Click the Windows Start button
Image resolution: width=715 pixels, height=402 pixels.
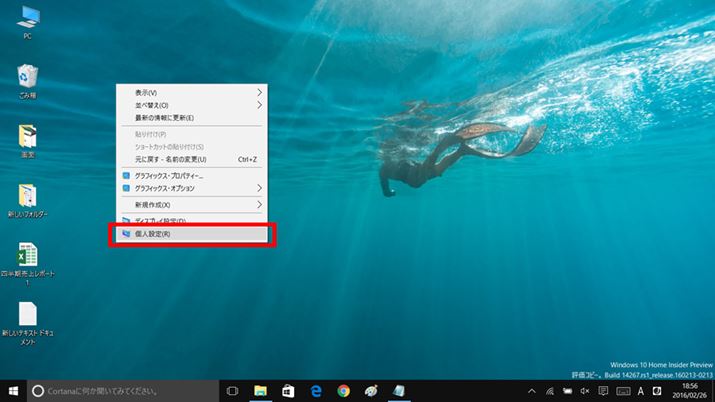click(14, 390)
